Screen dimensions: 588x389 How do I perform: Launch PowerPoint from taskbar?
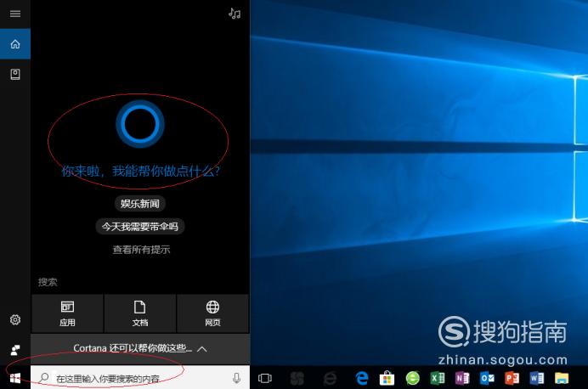[x=512, y=378]
